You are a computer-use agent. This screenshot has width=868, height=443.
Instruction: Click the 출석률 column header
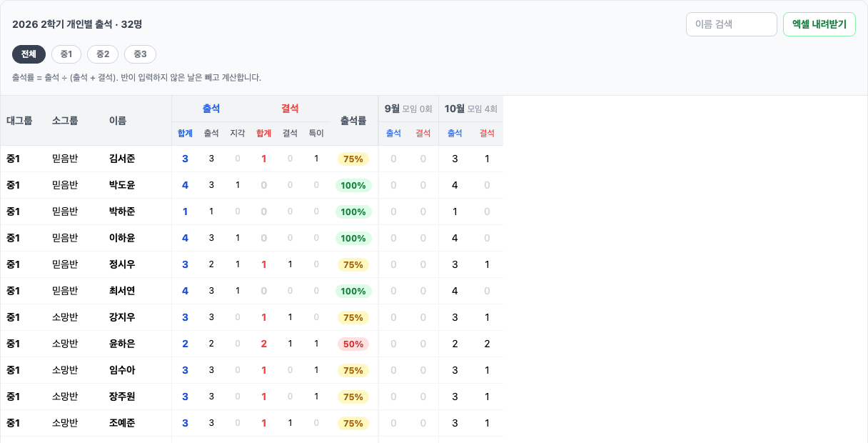(353, 121)
